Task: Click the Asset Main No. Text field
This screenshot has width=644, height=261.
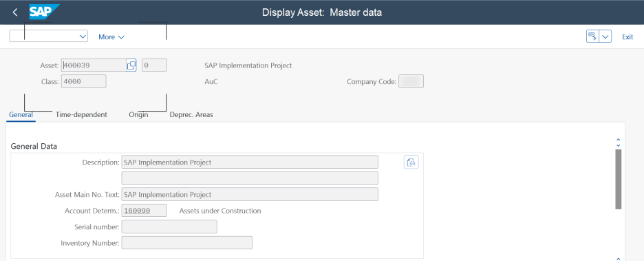Action: [x=250, y=194]
